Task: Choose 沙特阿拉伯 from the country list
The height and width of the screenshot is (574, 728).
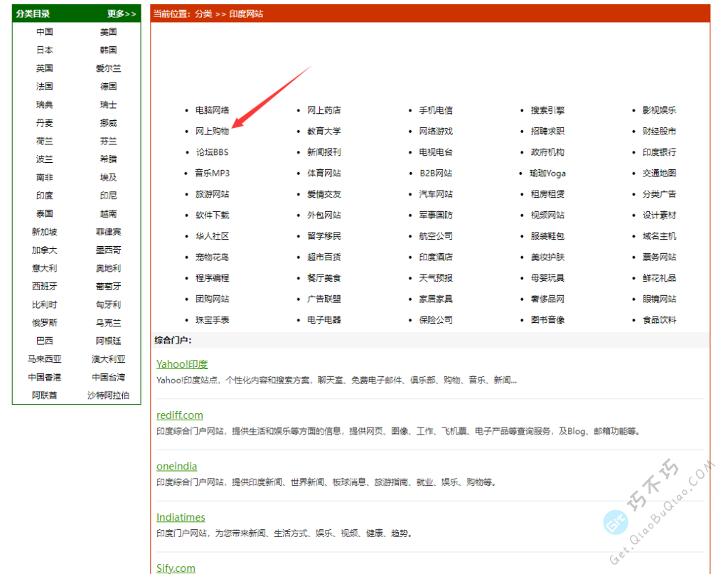Action: [108, 395]
